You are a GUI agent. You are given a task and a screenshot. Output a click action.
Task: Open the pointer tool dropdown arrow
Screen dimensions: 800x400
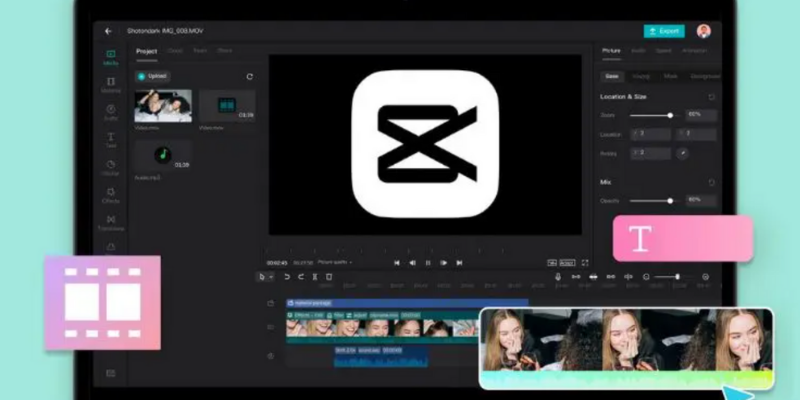tap(271, 277)
